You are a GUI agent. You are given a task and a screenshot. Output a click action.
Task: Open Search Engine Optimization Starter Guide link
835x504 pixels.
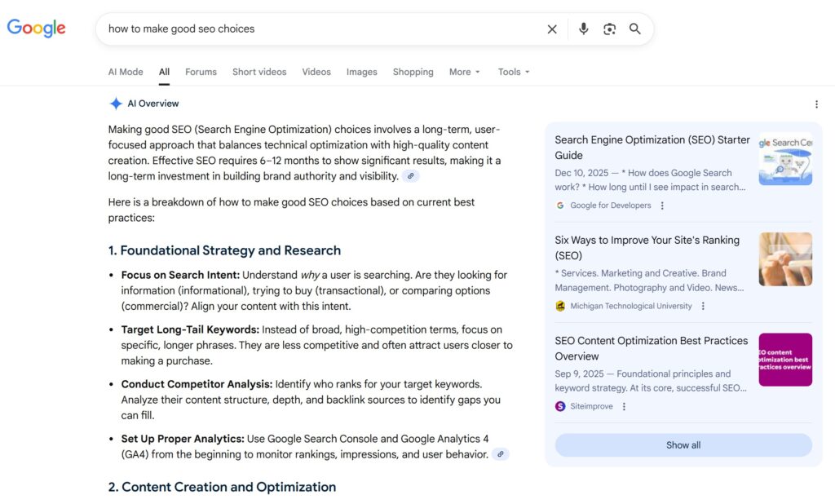click(x=652, y=148)
